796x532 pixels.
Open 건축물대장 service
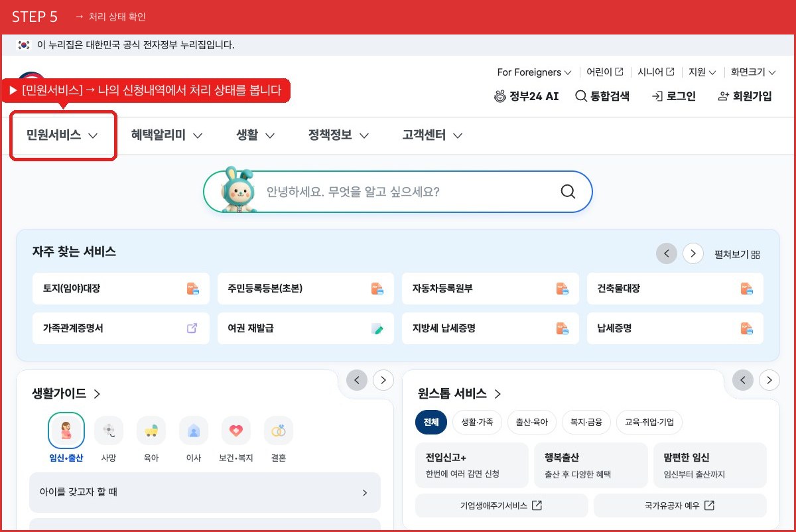(x=675, y=289)
